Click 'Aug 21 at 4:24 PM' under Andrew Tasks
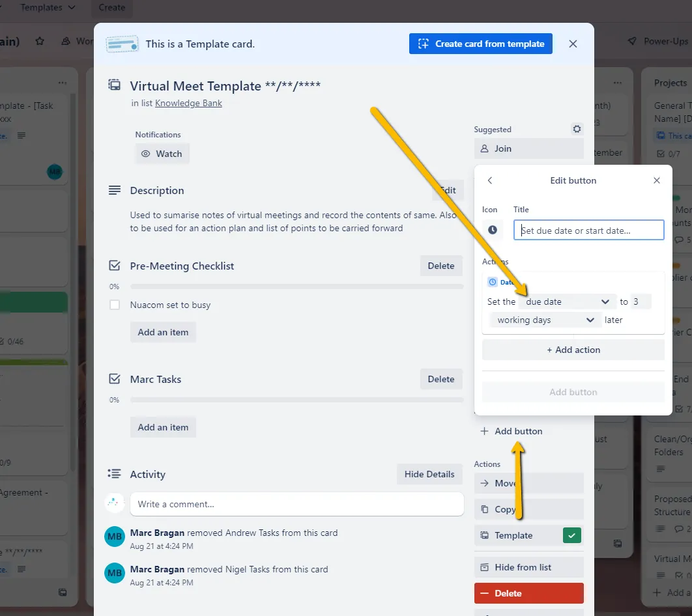 point(162,546)
